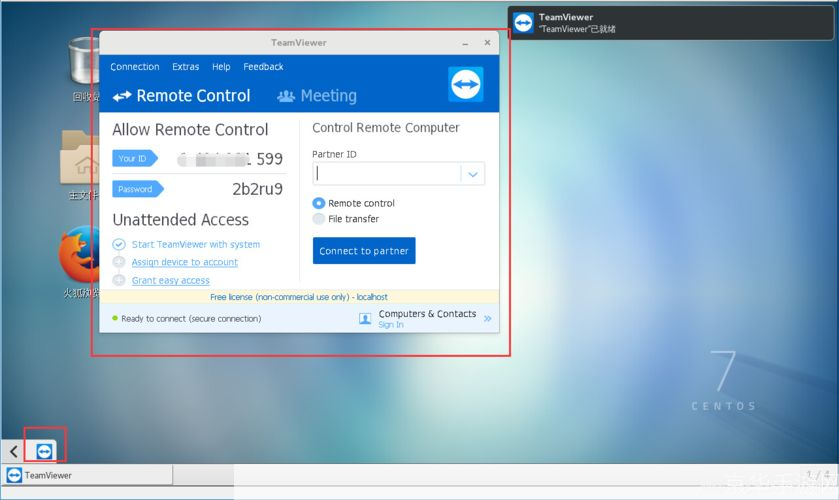Open the Extras menu
The width and height of the screenshot is (839, 500).
pos(186,67)
